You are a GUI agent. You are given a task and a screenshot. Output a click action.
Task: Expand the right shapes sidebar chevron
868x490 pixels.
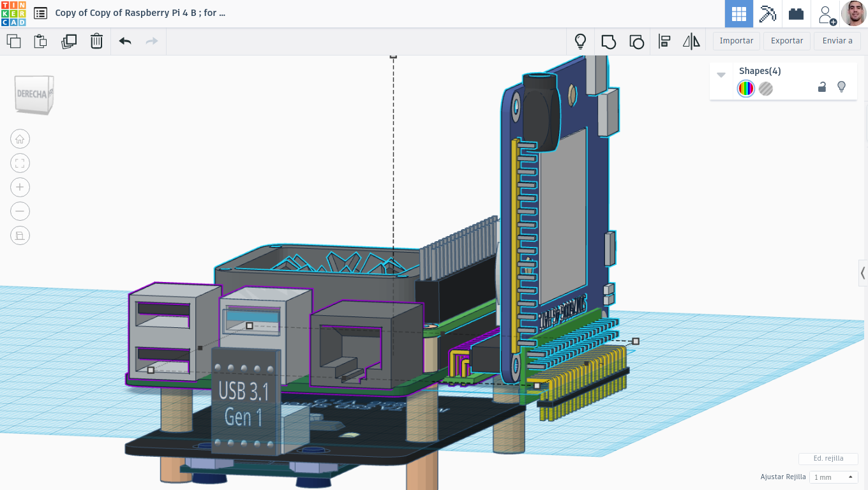[x=863, y=273]
